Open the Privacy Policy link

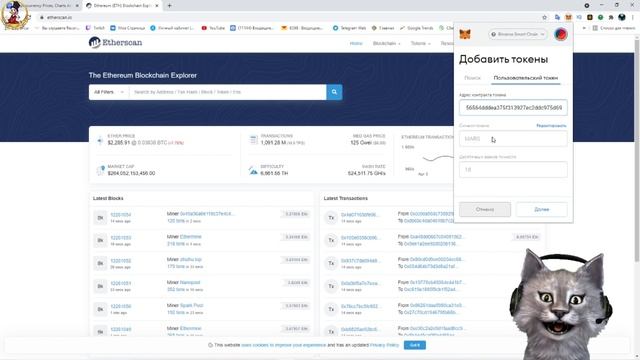coord(384,345)
